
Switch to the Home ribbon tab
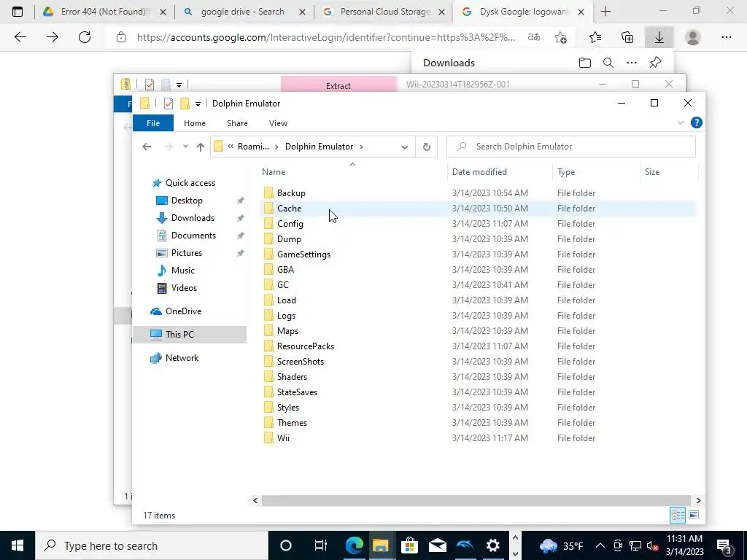click(194, 123)
